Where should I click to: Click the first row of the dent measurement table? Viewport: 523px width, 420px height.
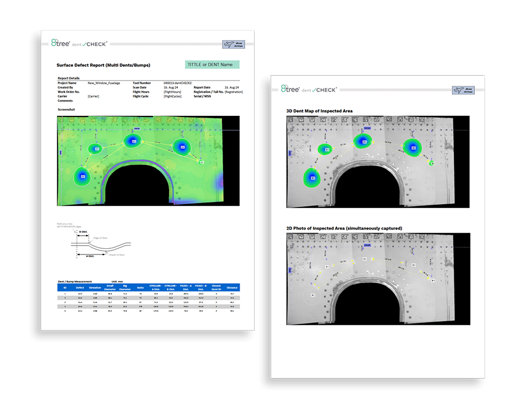point(149,294)
